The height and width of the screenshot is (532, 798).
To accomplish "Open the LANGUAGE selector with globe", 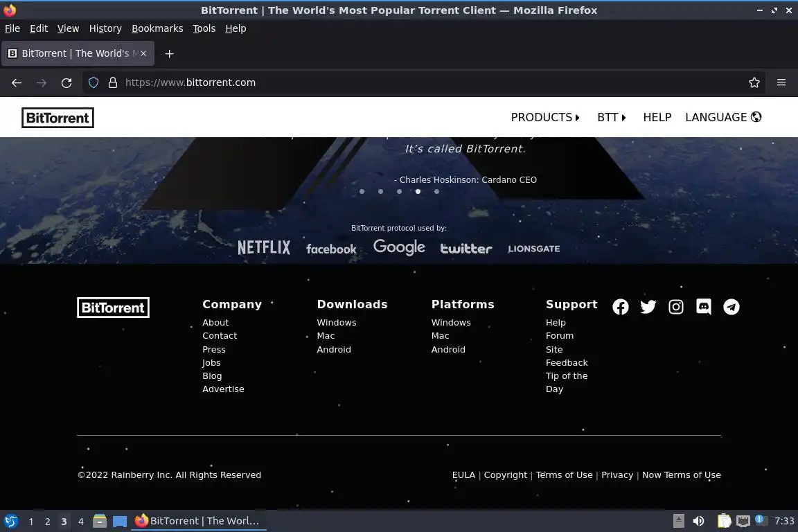I will pos(723,117).
